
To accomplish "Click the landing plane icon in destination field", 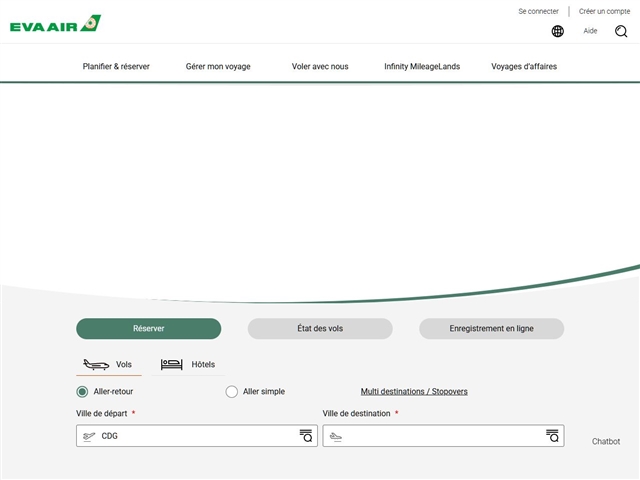I will pyautogui.click(x=336, y=437).
